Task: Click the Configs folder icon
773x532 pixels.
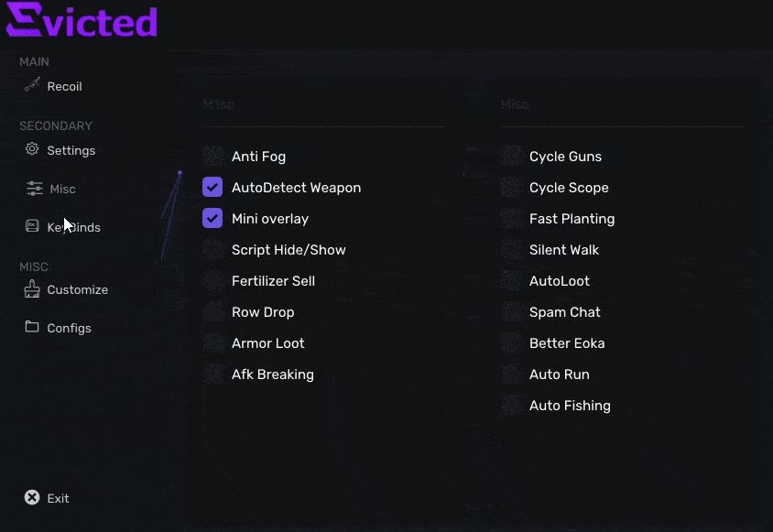Action: click(x=32, y=327)
